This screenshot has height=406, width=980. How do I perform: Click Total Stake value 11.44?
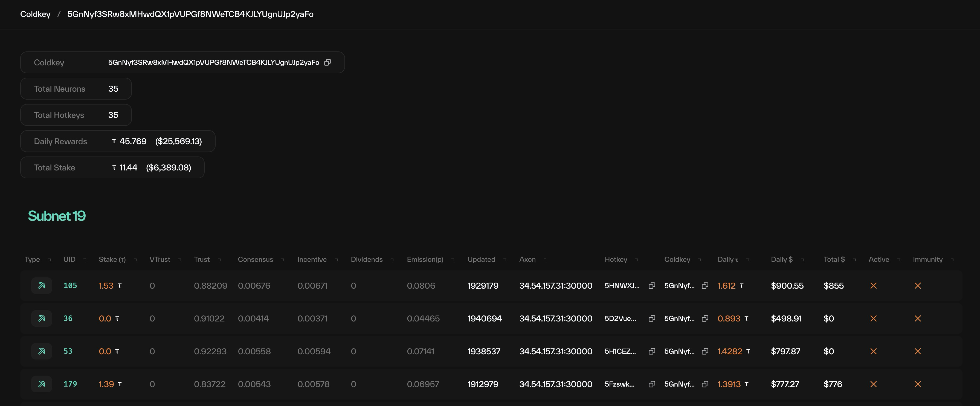128,167
